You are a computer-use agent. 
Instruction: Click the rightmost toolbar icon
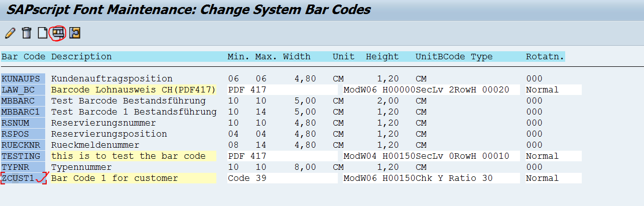point(75,33)
